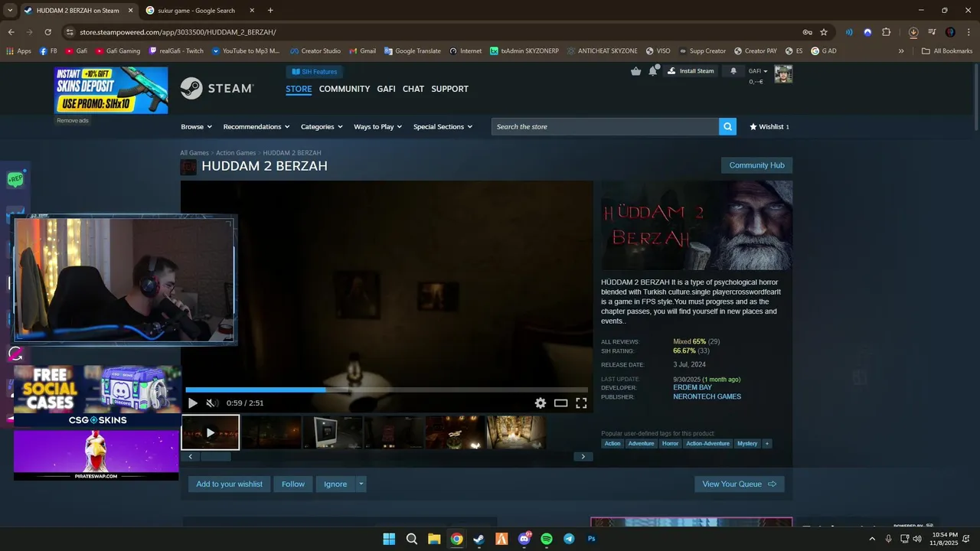Open File Explorer from taskbar
This screenshot has width=980, height=551.
click(x=434, y=539)
